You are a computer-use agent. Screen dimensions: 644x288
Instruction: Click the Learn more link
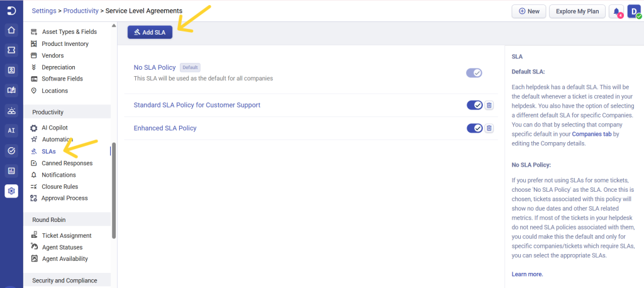pos(528,274)
